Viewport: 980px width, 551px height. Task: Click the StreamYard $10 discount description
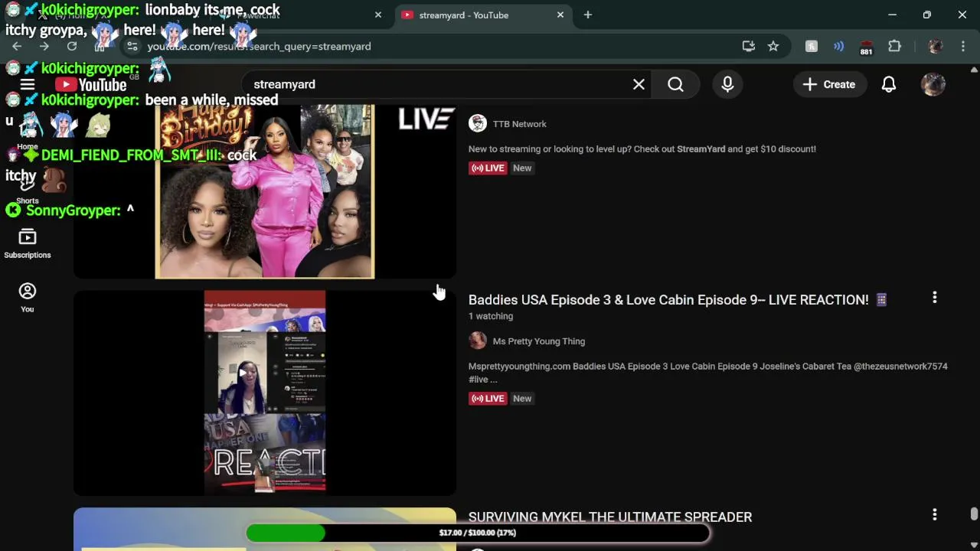(642, 149)
